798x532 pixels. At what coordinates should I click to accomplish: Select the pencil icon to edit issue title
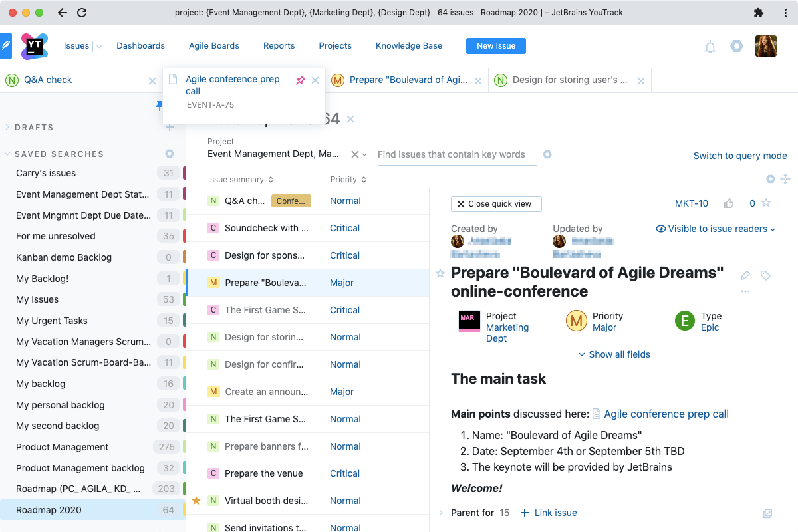tap(745, 275)
